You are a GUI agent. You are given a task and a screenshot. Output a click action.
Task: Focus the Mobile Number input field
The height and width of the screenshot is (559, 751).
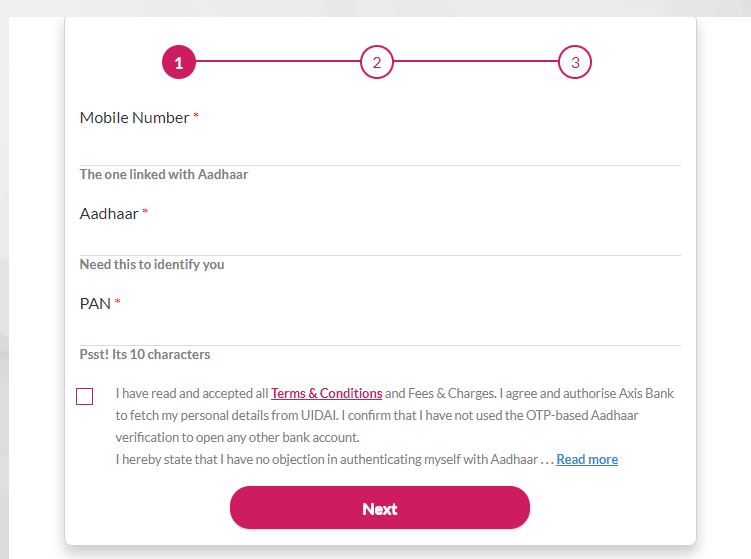(380, 149)
